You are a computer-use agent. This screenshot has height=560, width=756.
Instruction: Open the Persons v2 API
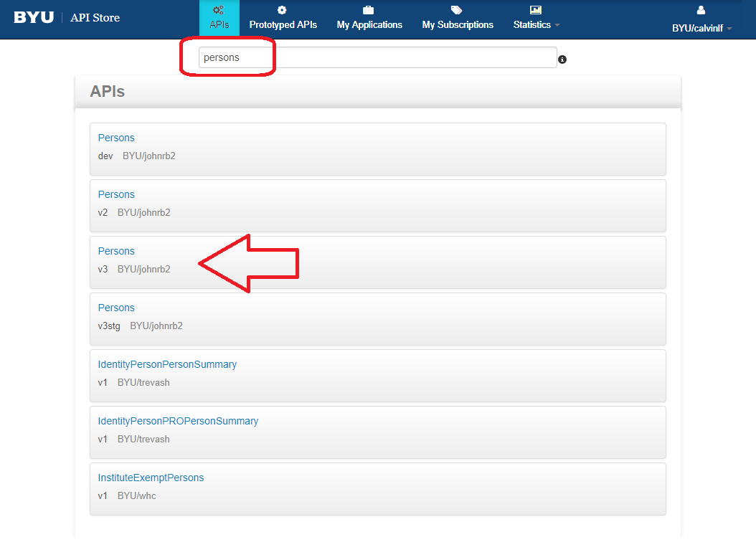point(116,194)
